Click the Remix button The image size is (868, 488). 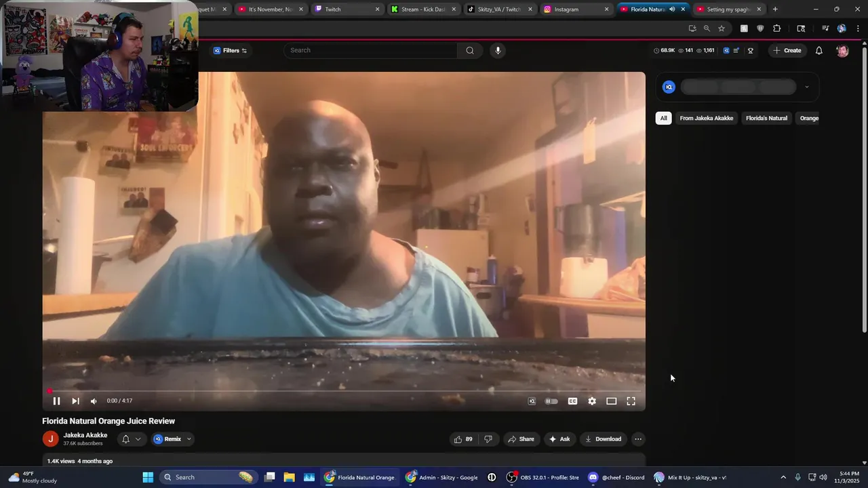tap(167, 439)
